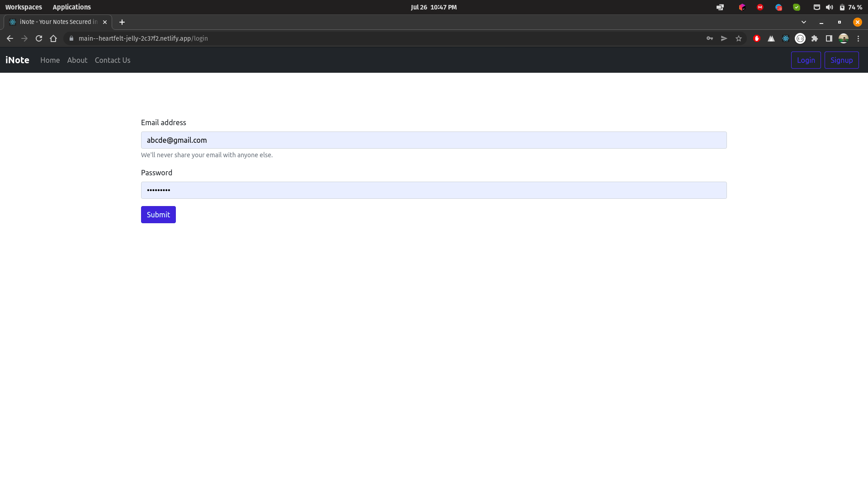Open the Extensions puzzle-piece menu

point(815,38)
